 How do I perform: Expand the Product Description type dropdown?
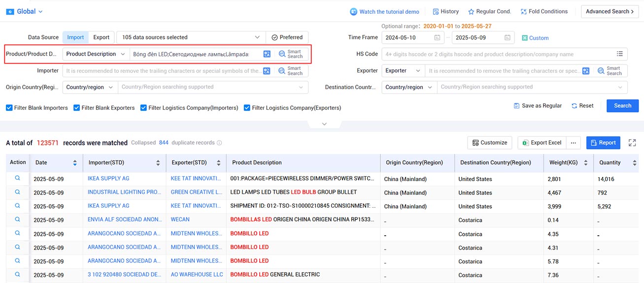pyautogui.click(x=96, y=54)
